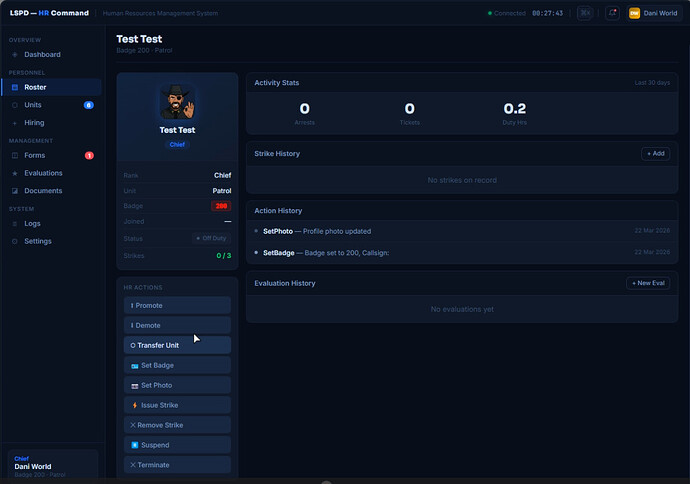Viewport: 690px width, 484px height.
Task: Click the Transfer Unit button
Action: (177, 345)
